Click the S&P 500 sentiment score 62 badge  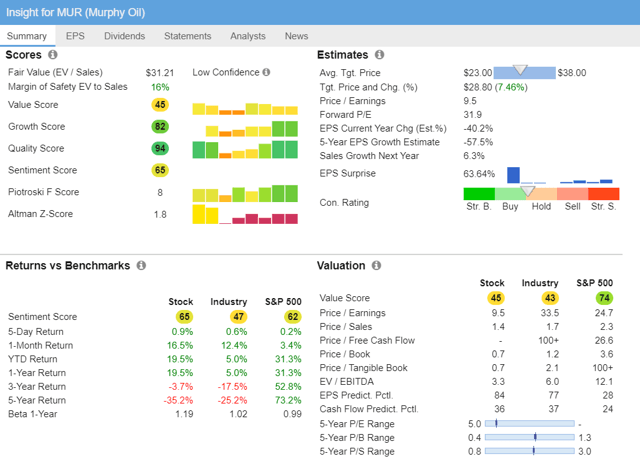pyautogui.click(x=293, y=317)
